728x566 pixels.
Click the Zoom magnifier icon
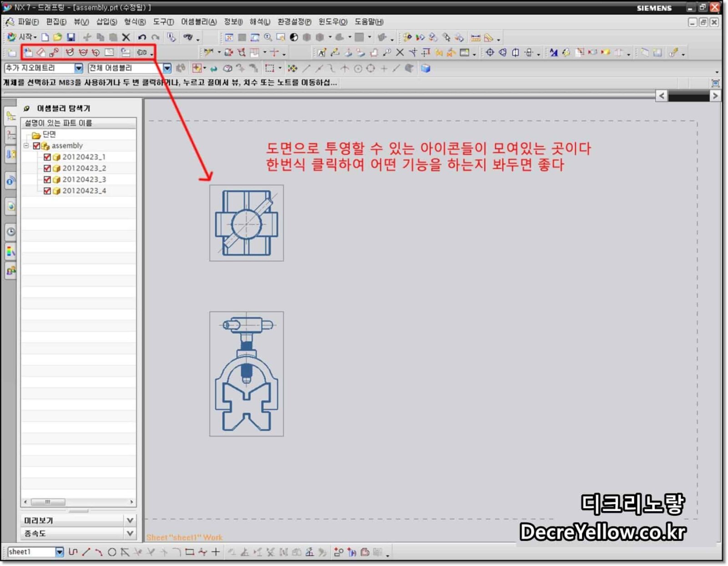click(x=268, y=37)
